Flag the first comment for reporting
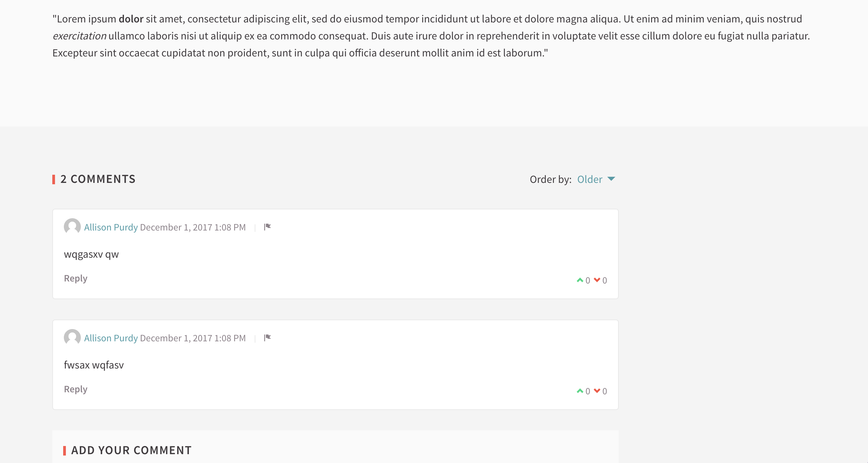 tap(267, 227)
